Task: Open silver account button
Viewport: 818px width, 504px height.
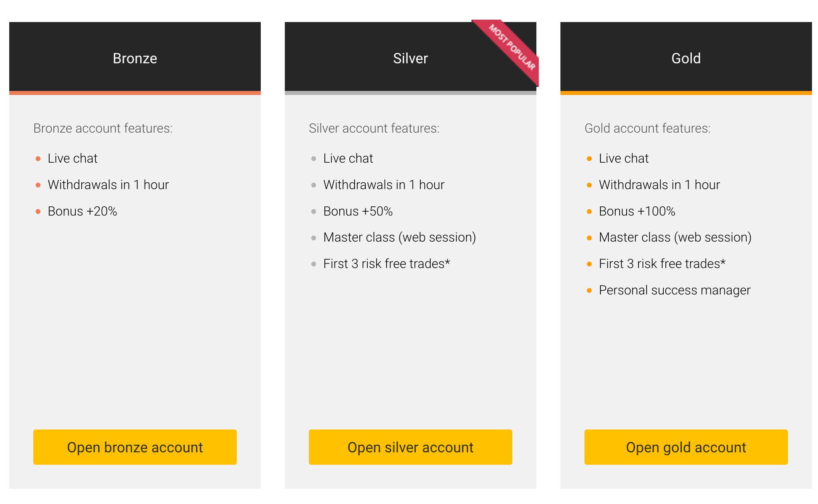Action: pyautogui.click(x=409, y=450)
